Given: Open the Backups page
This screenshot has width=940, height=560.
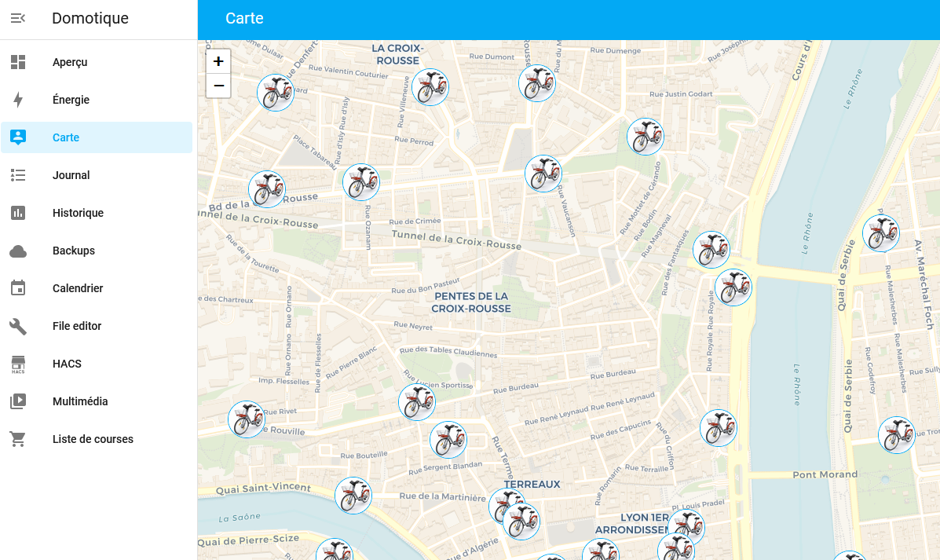Looking at the screenshot, I should 97,251.
